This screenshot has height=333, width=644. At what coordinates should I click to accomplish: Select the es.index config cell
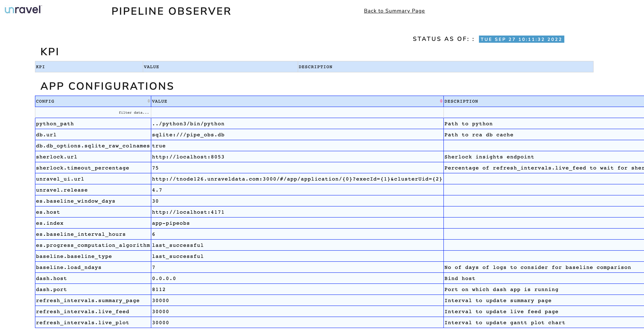point(93,223)
